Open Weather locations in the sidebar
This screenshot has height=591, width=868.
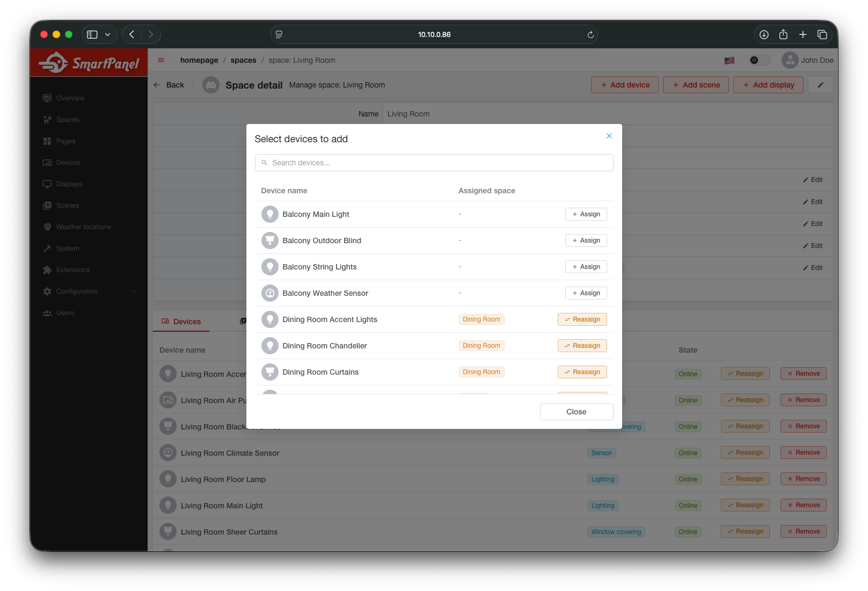tap(83, 227)
